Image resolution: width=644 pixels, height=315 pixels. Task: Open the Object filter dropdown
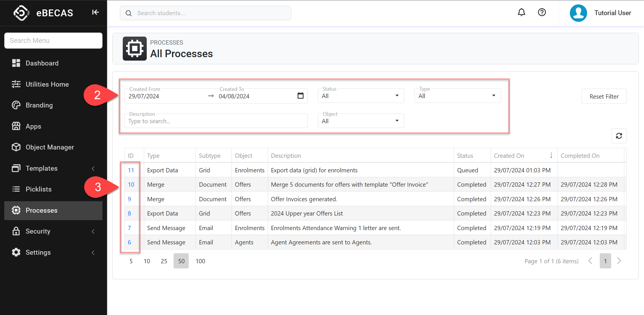[x=361, y=121]
